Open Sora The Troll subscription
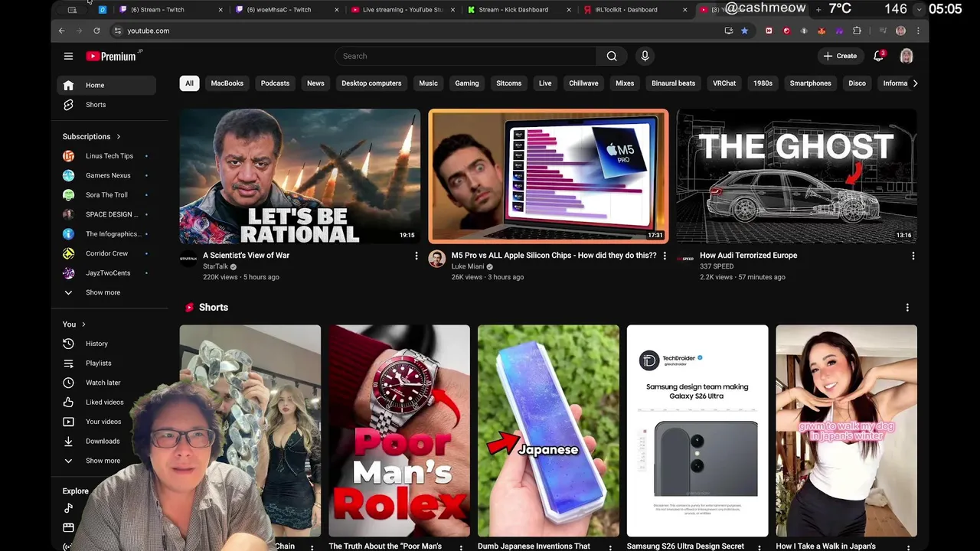Viewport: 980px width, 551px height. [x=106, y=195]
